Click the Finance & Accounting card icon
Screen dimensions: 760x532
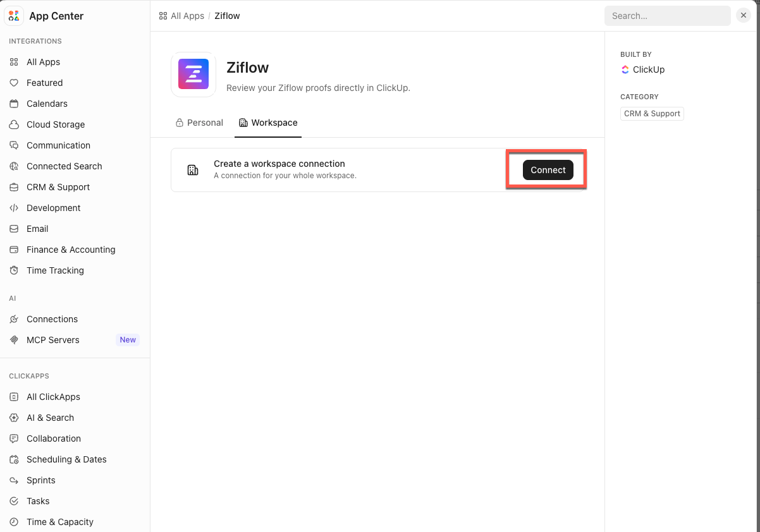[x=14, y=250]
